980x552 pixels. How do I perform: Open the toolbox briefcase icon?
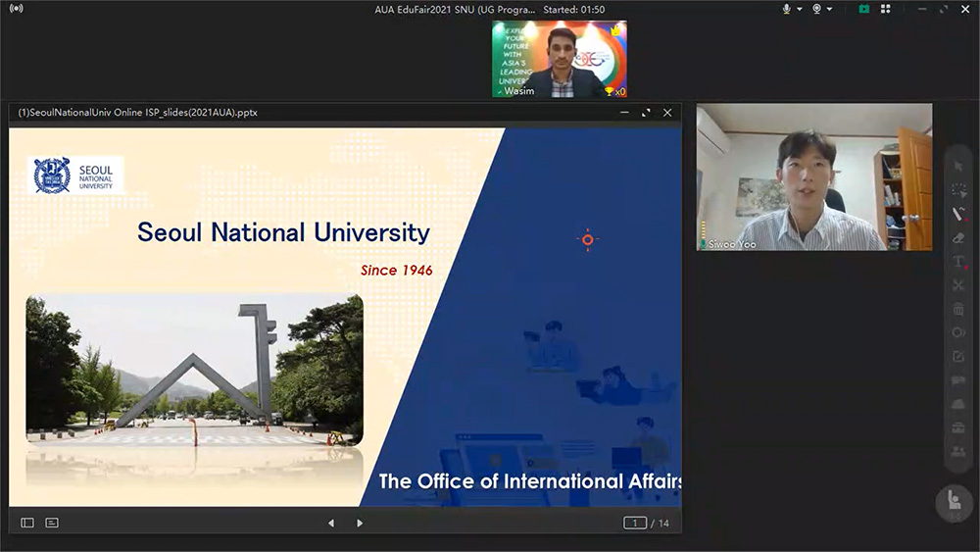(x=958, y=427)
